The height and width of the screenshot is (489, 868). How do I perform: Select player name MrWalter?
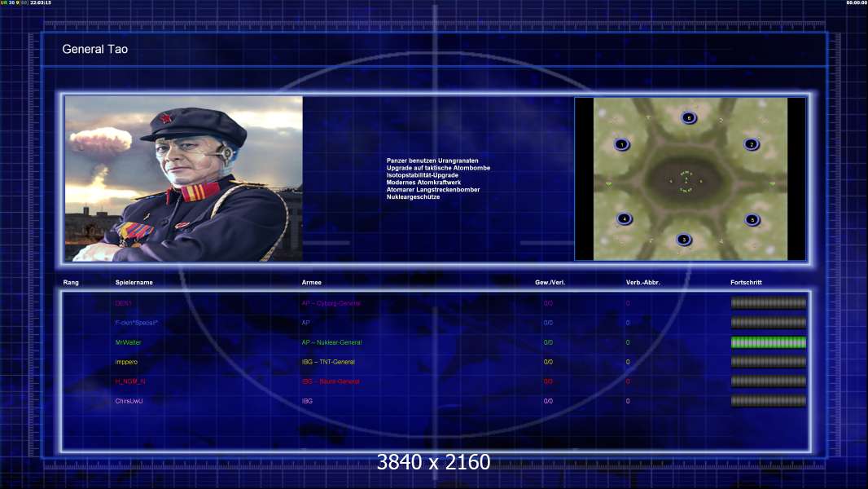pos(128,342)
